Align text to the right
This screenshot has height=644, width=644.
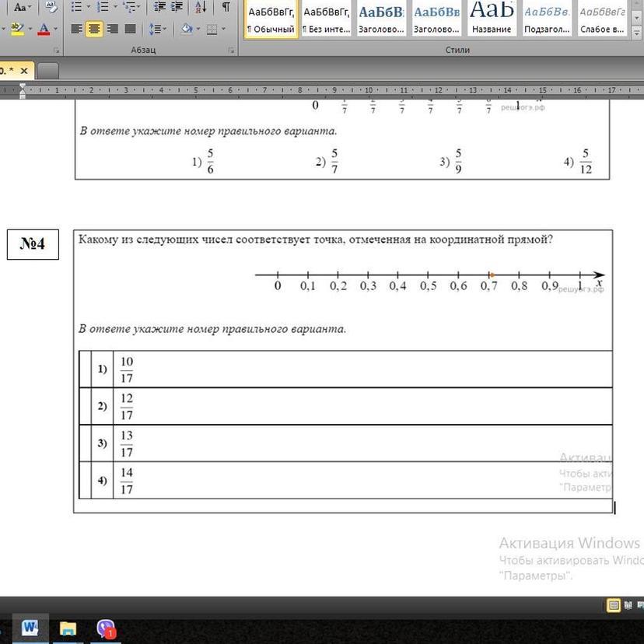click(112, 29)
